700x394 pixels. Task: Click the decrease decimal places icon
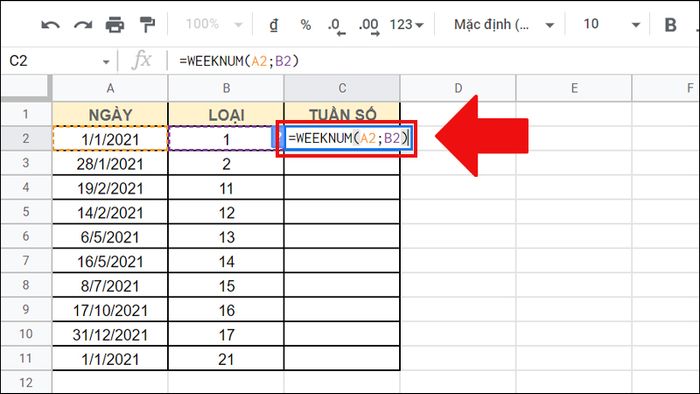pyautogui.click(x=336, y=26)
